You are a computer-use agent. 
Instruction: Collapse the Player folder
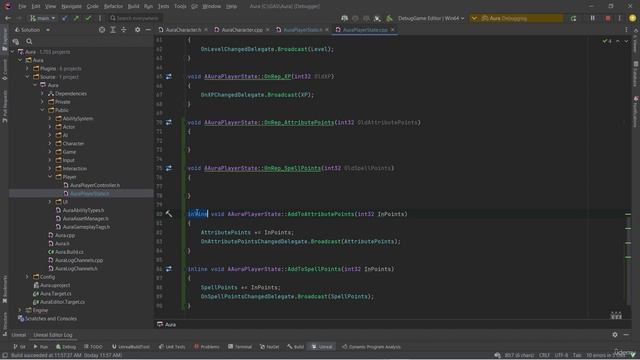point(50,177)
